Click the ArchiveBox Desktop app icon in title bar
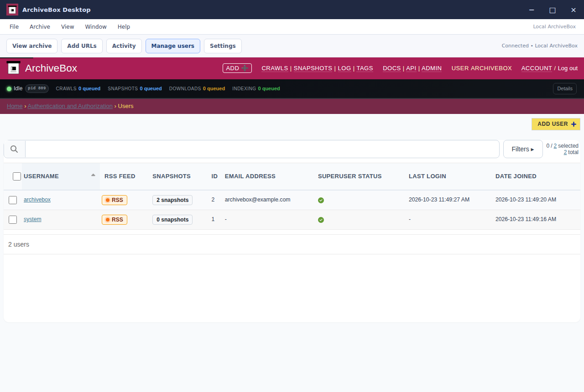 point(12,10)
